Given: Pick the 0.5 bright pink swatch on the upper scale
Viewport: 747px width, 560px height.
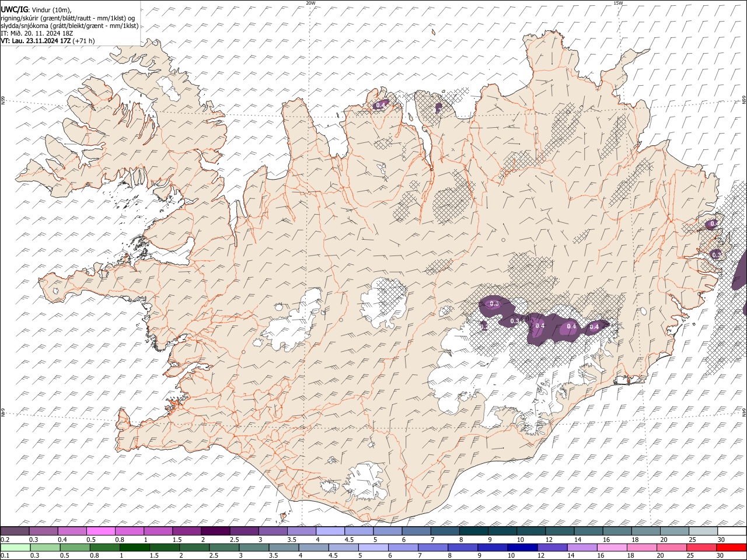Looking at the screenshot, I should (100, 531).
